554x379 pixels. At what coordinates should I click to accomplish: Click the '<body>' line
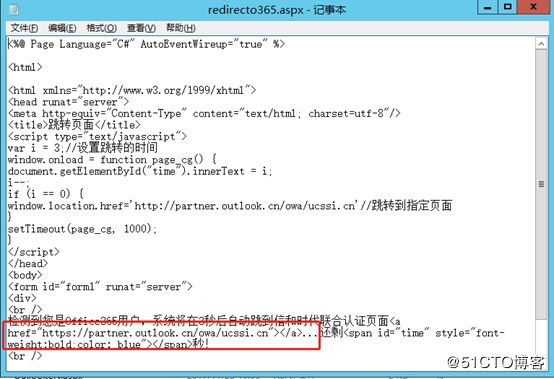pos(25,275)
